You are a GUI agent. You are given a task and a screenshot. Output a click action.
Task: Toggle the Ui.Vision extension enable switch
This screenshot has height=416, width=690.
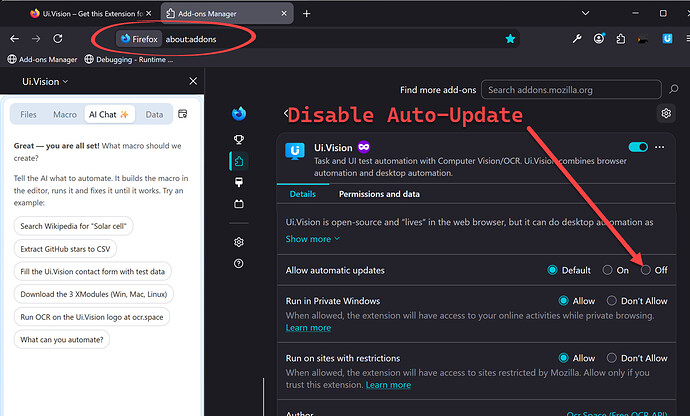pyautogui.click(x=638, y=147)
